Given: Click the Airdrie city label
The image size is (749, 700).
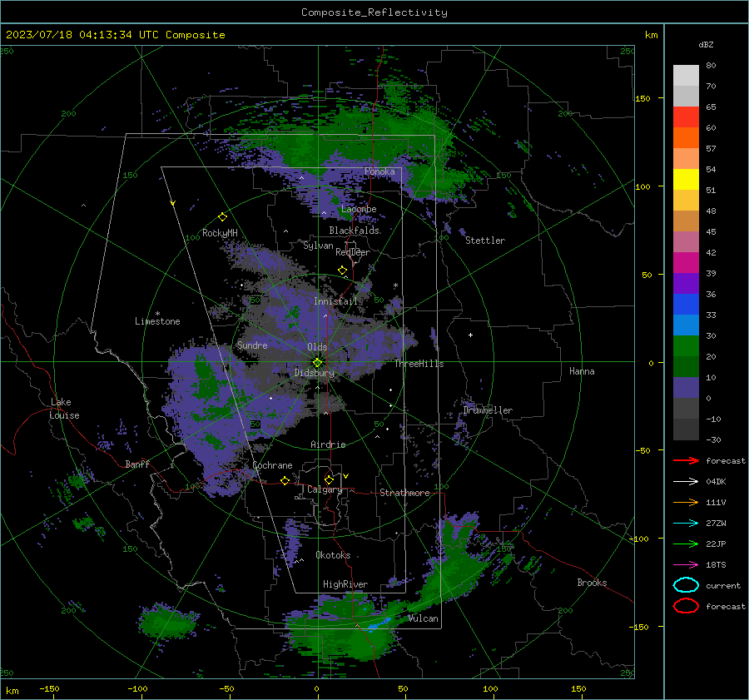Looking at the screenshot, I should [328, 444].
